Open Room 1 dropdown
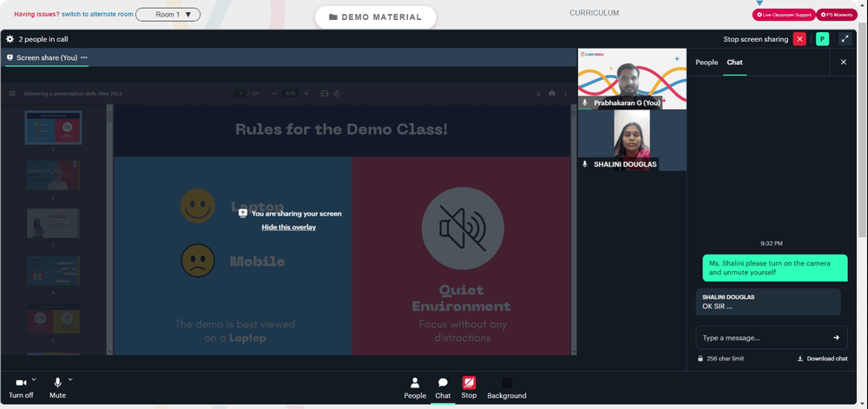The width and height of the screenshot is (868, 409). click(168, 15)
